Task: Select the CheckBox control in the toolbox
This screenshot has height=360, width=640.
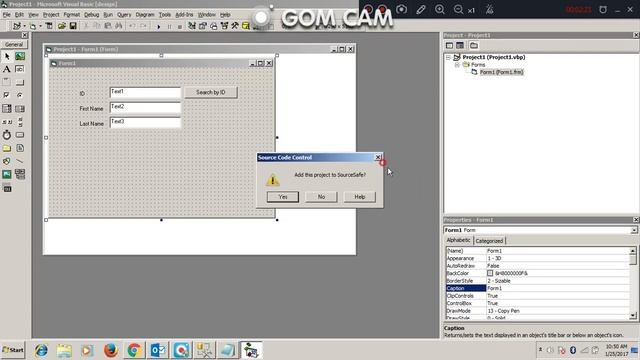Action: 7,96
